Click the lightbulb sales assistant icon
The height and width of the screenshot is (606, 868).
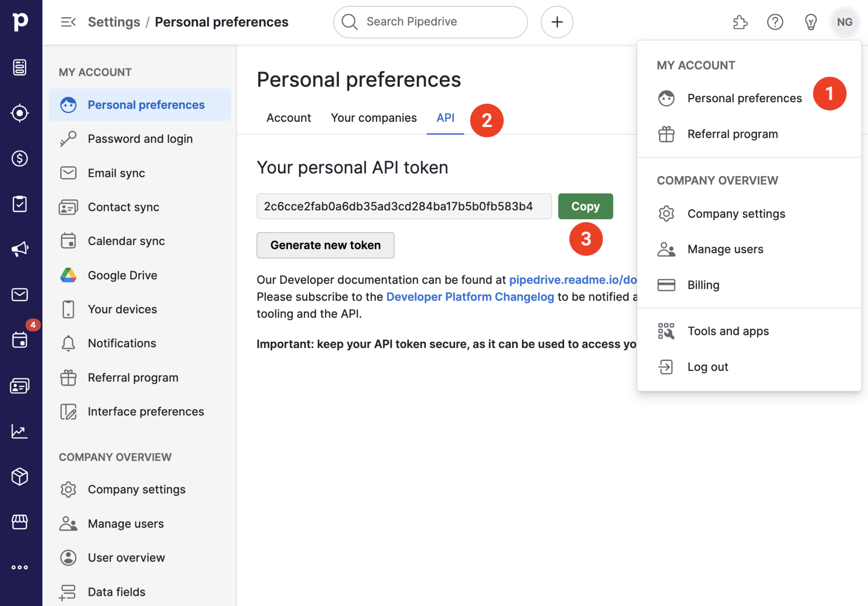(x=810, y=22)
